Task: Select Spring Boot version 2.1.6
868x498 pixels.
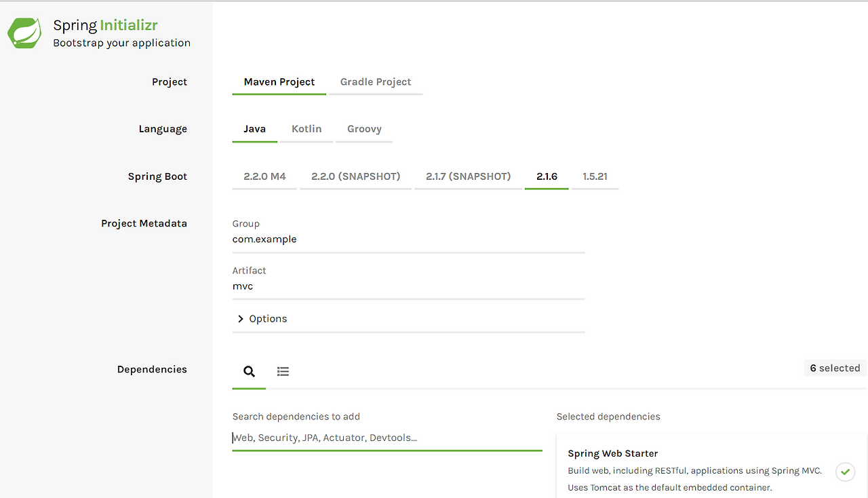Action: click(547, 176)
